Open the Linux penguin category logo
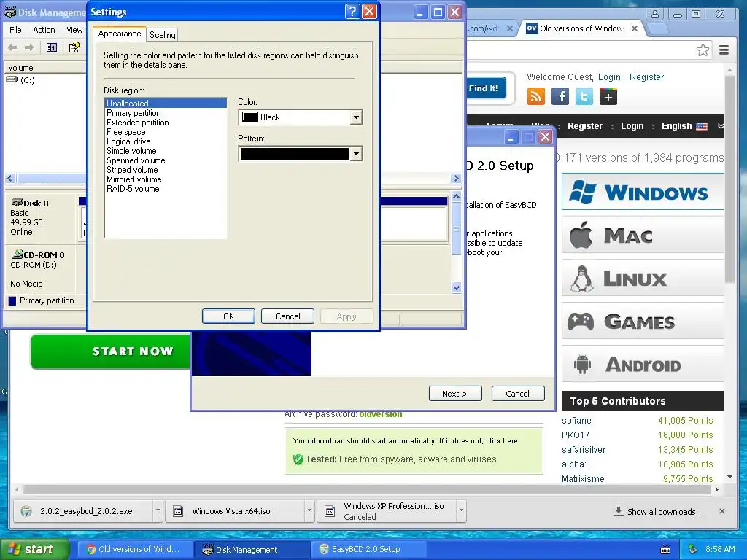Image resolution: width=747 pixels, height=560 pixels. pos(581,278)
